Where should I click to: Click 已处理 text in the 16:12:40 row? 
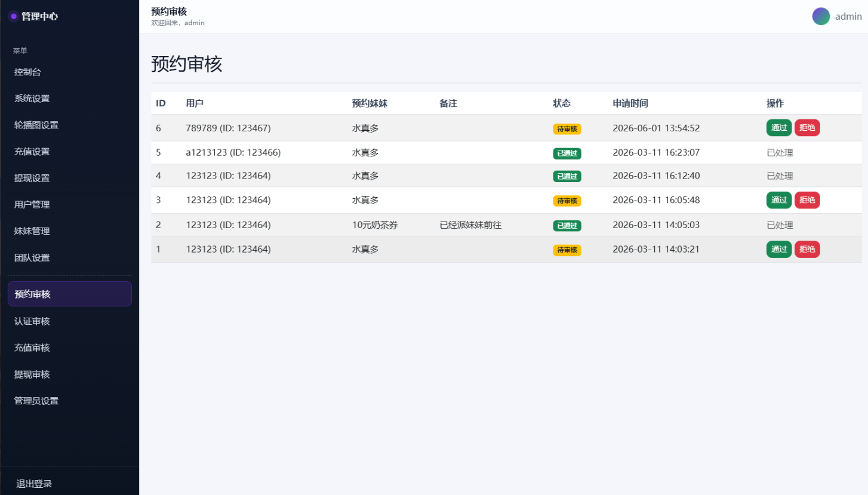coord(780,176)
